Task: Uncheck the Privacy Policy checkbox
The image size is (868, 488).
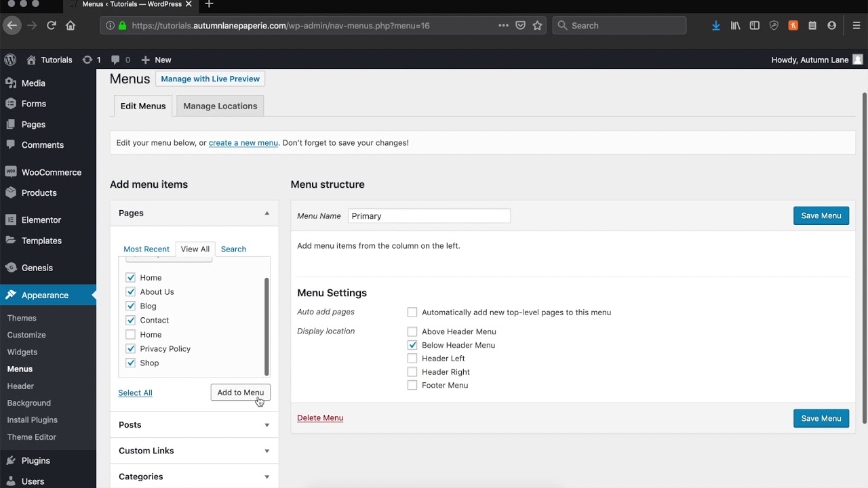Action: click(130, 348)
